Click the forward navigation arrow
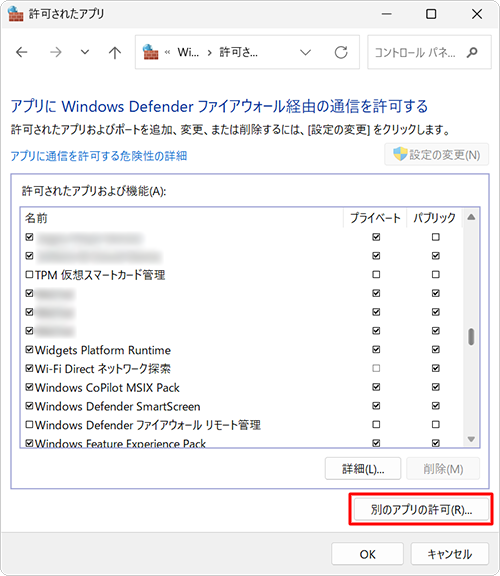This screenshot has height=576, width=500. (x=55, y=53)
